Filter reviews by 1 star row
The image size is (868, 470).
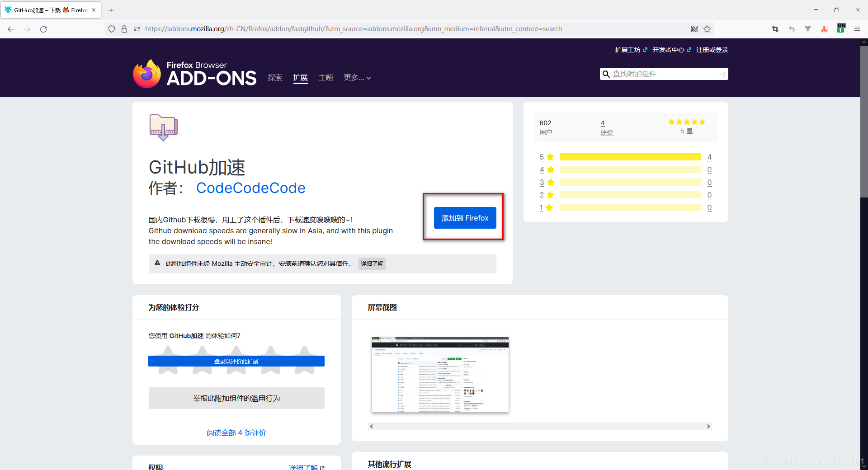click(x=626, y=207)
